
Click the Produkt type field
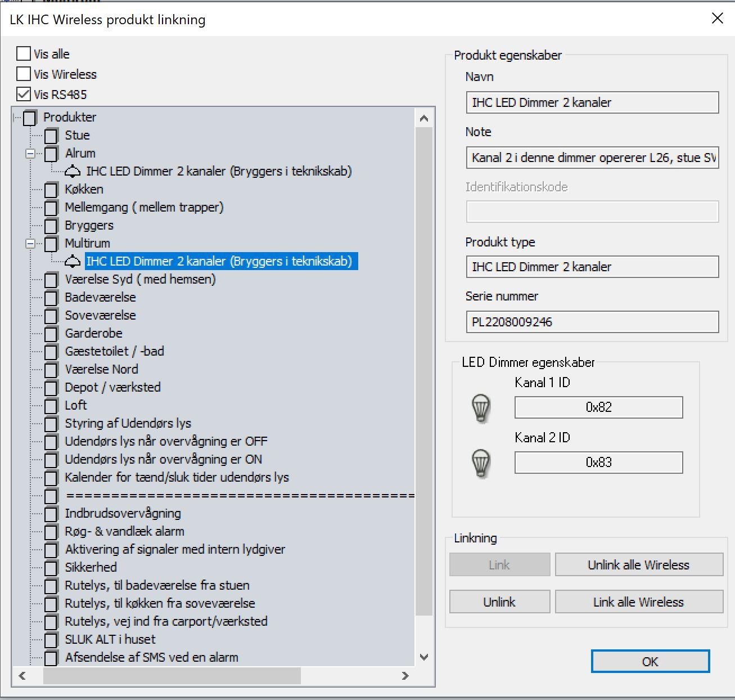click(592, 267)
